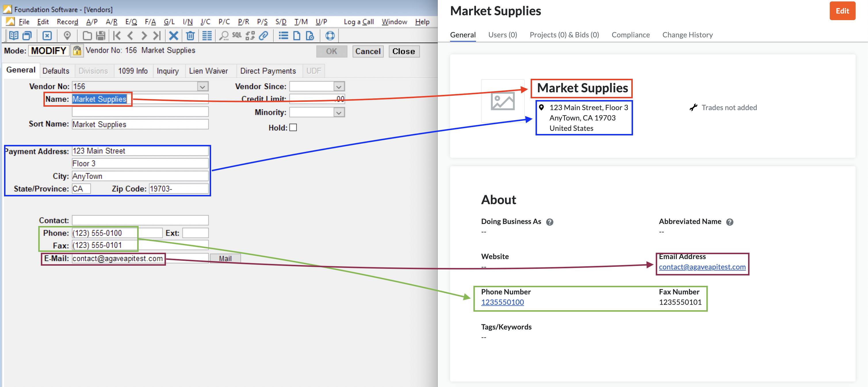
Task: Open the P/R menu
Action: click(243, 22)
